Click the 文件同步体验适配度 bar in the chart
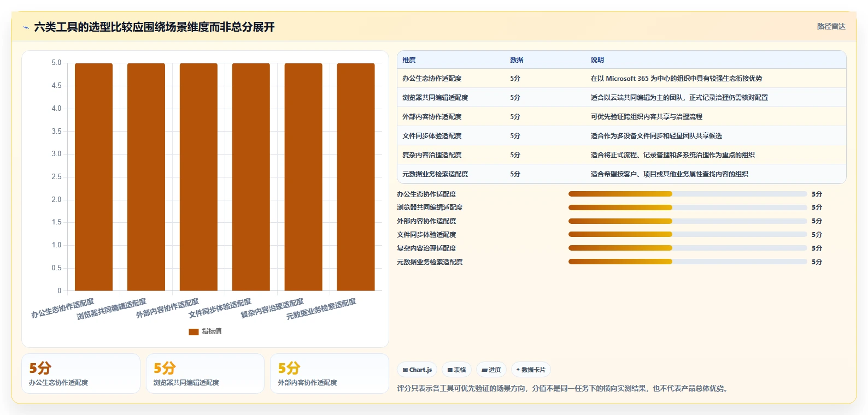This screenshot has width=868, height=415. pos(251,177)
